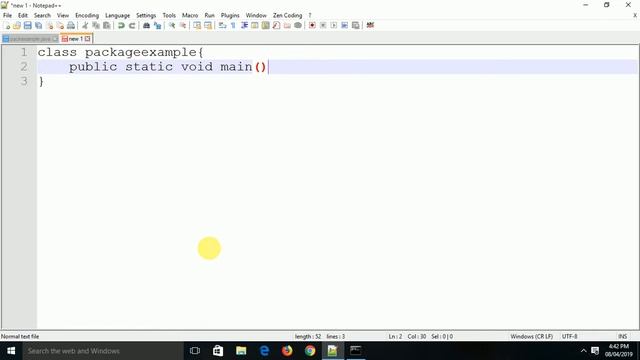Open the ? help menu
Viewport: 640px width, 360px height.
pos(310,15)
